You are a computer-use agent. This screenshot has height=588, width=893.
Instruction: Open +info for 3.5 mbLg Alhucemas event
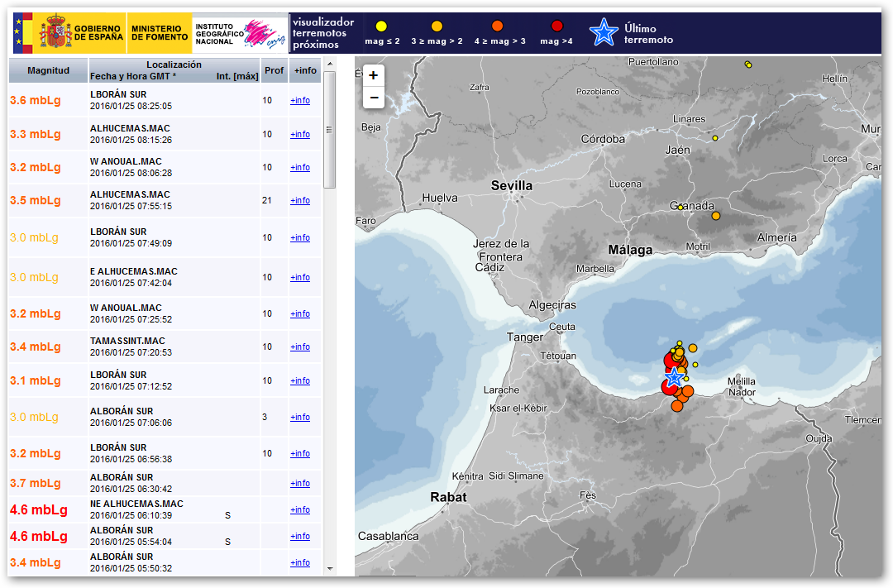pyautogui.click(x=300, y=200)
